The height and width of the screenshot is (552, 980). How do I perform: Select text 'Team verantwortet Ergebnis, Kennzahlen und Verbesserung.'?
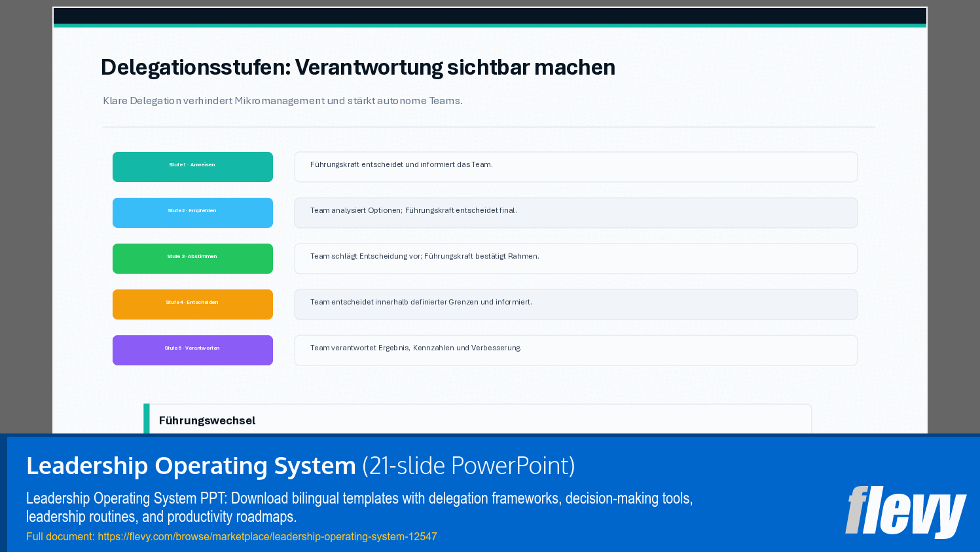point(416,348)
